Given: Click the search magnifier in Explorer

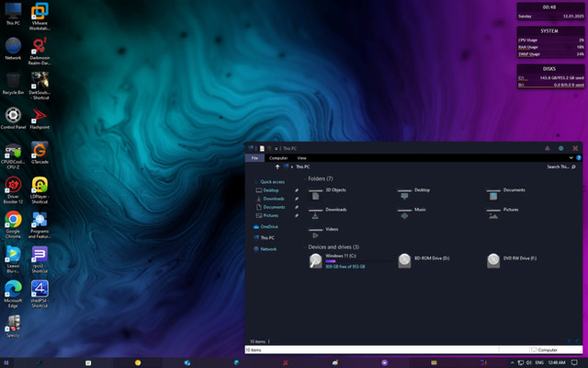Looking at the screenshot, I should click(x=573, y=167).
